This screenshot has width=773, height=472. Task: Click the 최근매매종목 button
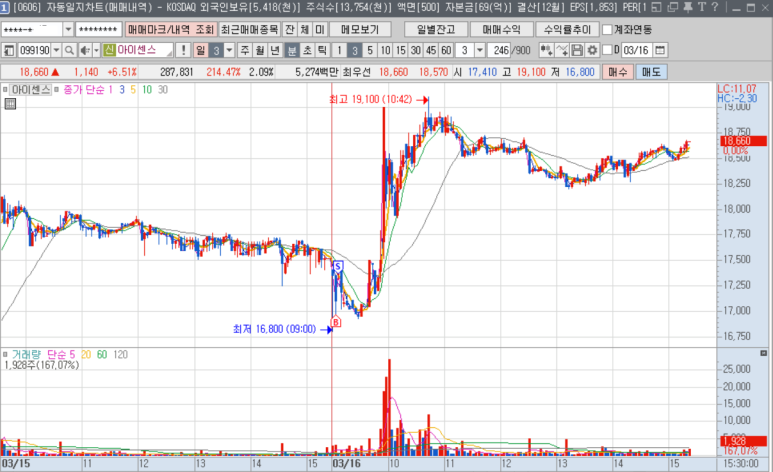coord(249,30)
